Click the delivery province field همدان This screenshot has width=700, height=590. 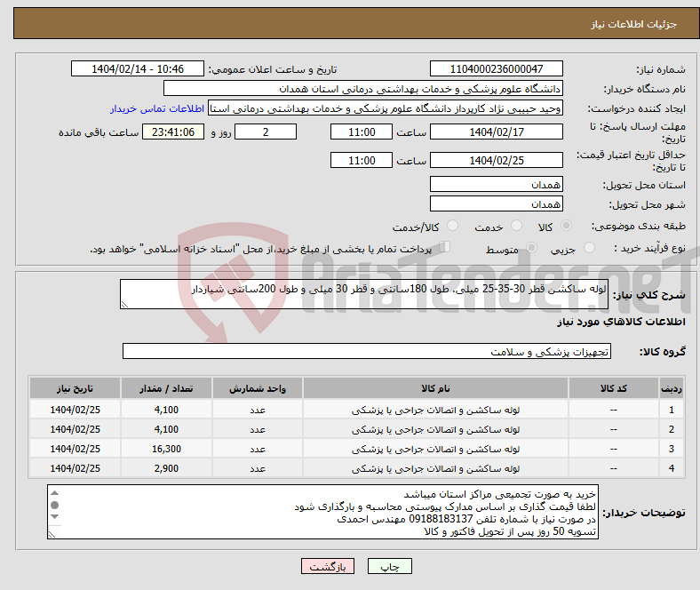(496, 184)
